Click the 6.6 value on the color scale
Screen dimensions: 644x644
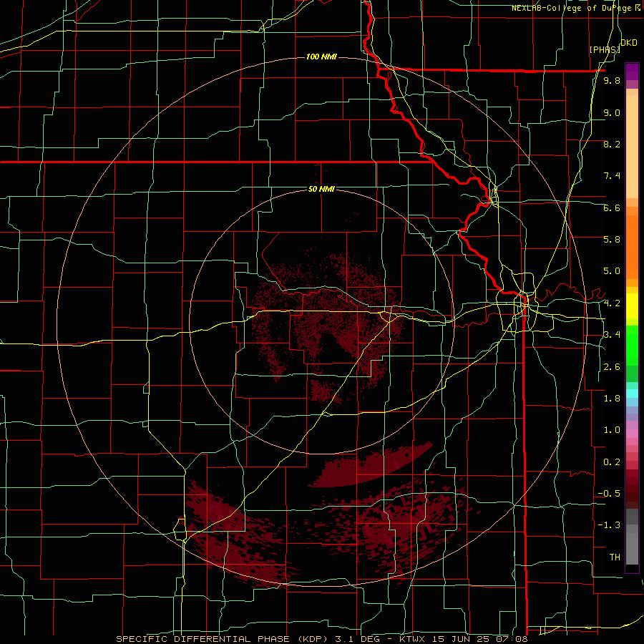click(612, 208)
